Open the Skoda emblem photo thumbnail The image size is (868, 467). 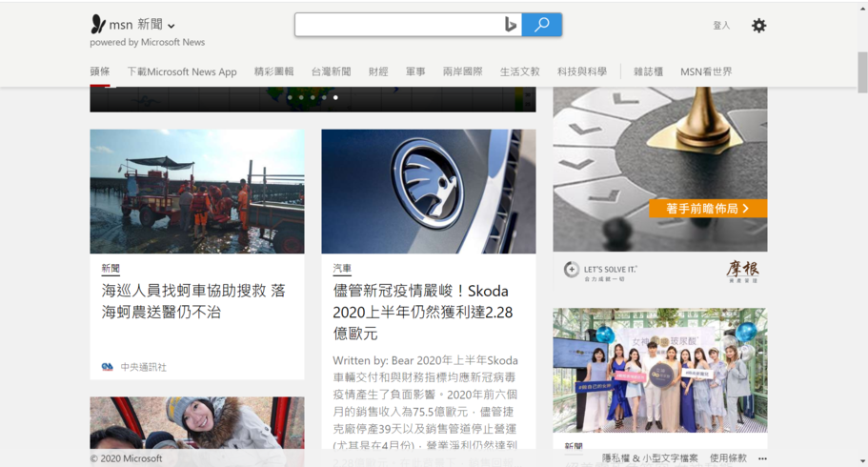pos(429,192)
